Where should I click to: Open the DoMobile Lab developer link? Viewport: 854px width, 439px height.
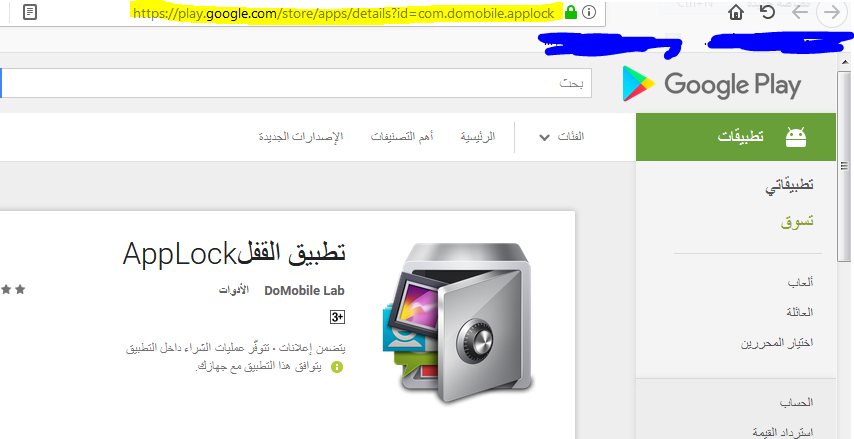[x=304, y=291]
